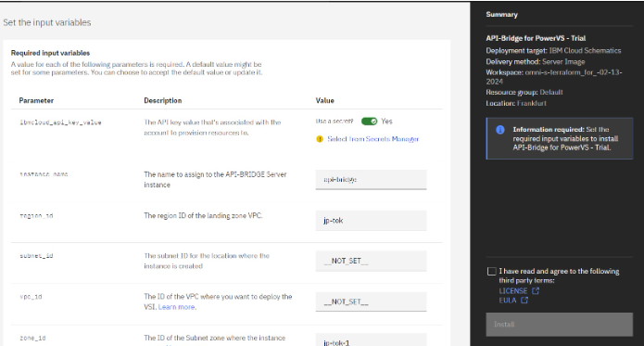Screen dimensions: 644x346
Task: Click the API key value description text
Action: coord(212,127)
